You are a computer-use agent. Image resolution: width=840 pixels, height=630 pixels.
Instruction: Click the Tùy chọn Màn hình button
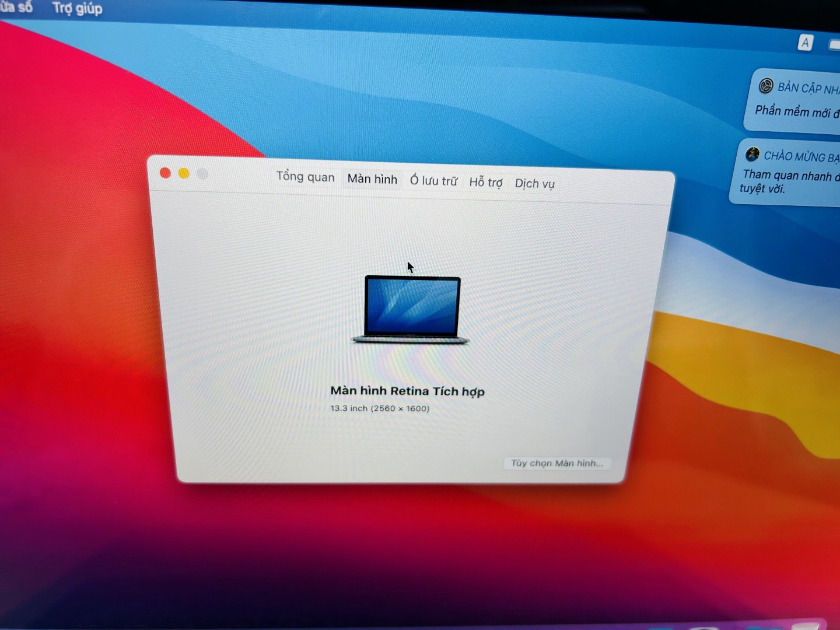pos(556,463)
